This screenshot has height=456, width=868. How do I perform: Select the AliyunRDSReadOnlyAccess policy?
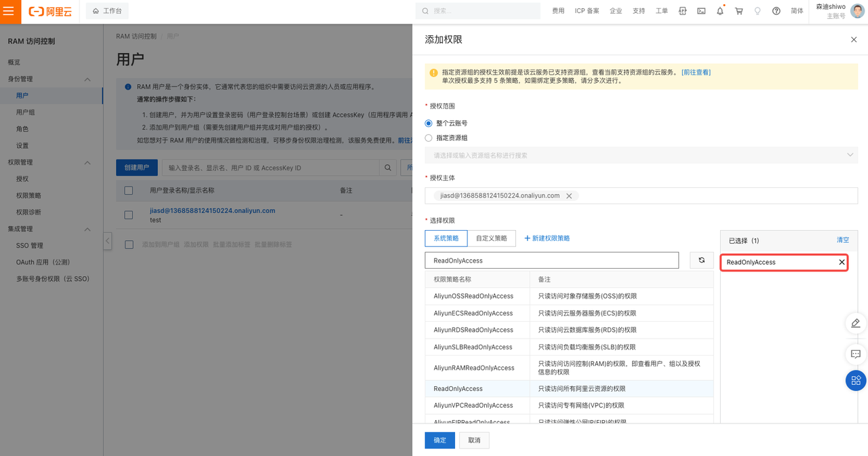pyautogui.click(x=569, y=330)
